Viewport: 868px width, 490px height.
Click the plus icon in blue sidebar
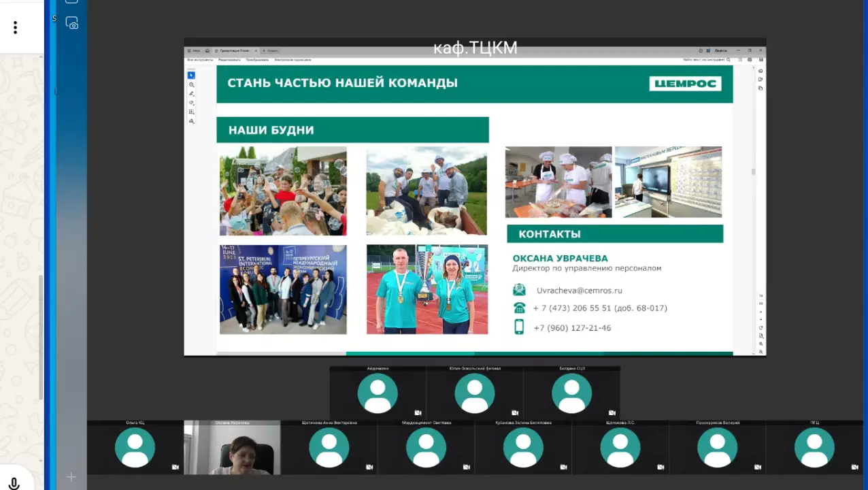[71, 477]
